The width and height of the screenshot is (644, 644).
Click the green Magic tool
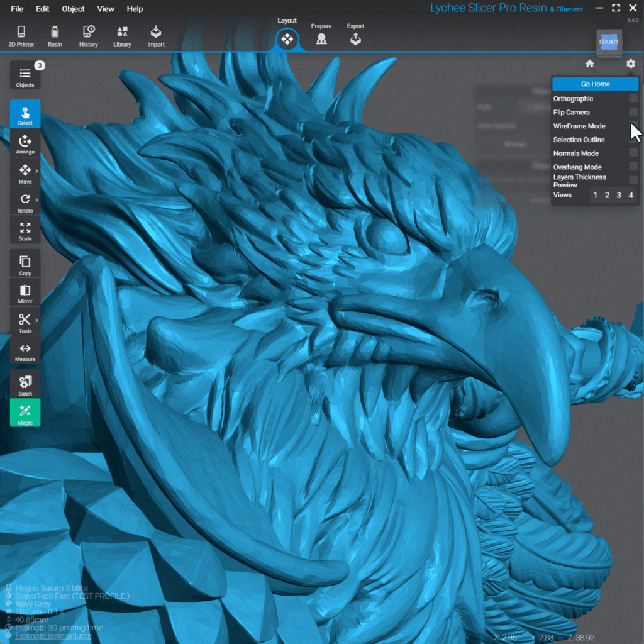[25, 413]
